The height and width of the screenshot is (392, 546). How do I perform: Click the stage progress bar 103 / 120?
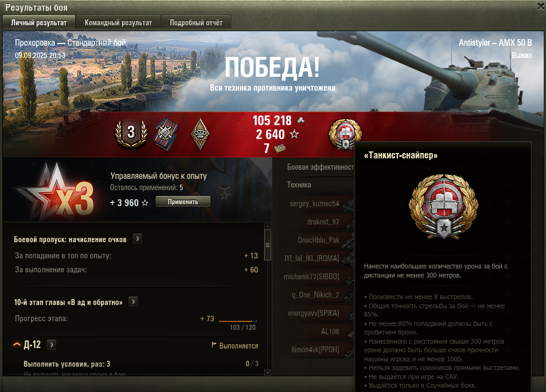tap(238, 321)
